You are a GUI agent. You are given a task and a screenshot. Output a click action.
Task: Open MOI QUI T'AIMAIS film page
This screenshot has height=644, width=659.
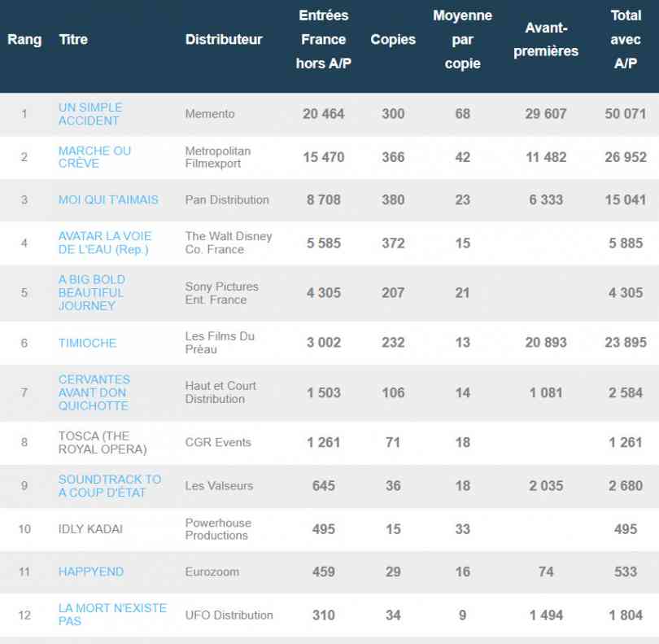pyautogui.click(x=108, y=199)
